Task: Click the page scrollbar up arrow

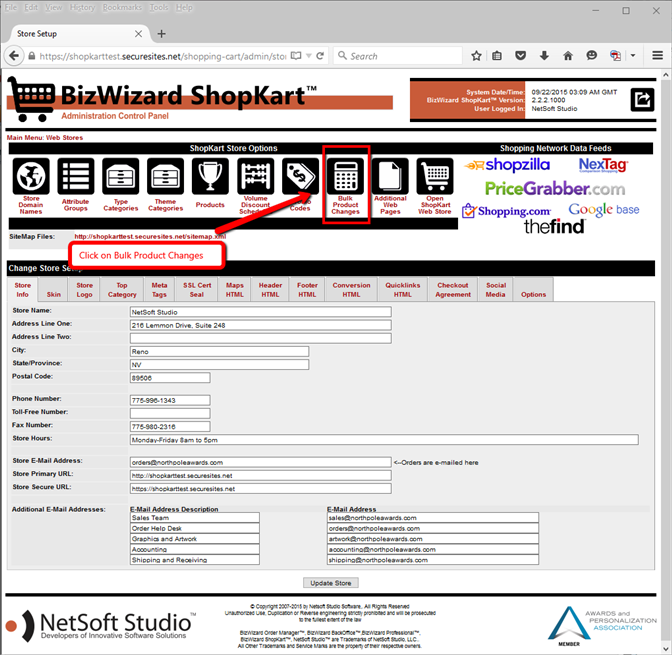Action: [x=666, y=75]
